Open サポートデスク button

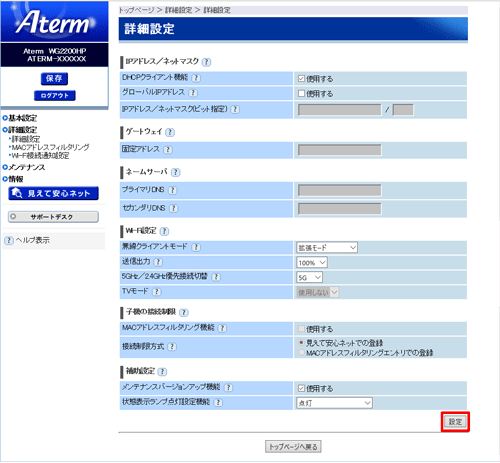[53, 217]
